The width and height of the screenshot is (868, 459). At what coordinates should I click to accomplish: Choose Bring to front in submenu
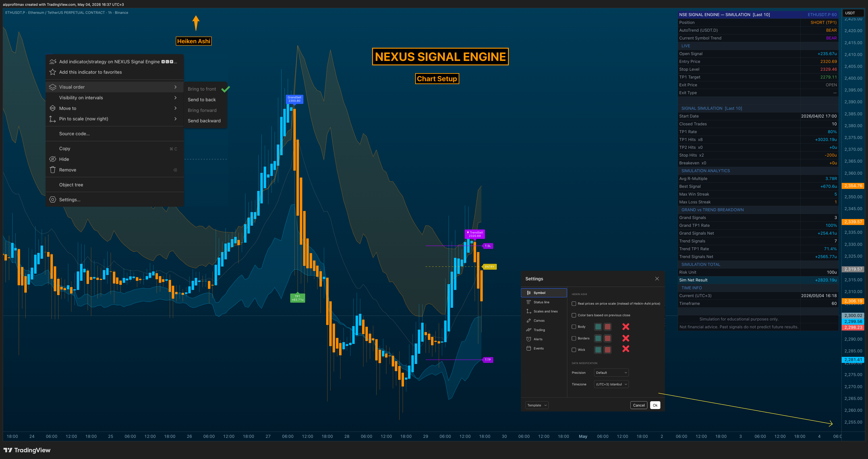pos(201,89)
